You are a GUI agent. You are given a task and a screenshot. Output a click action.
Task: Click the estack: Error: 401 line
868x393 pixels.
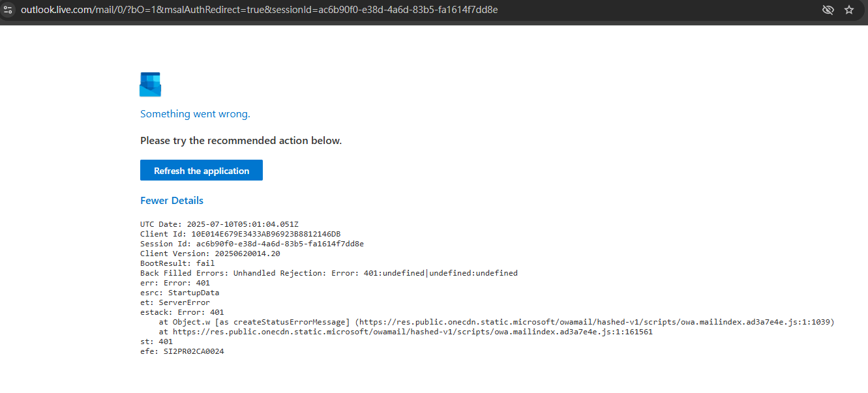pyautogui.click(x=182, y=312)
